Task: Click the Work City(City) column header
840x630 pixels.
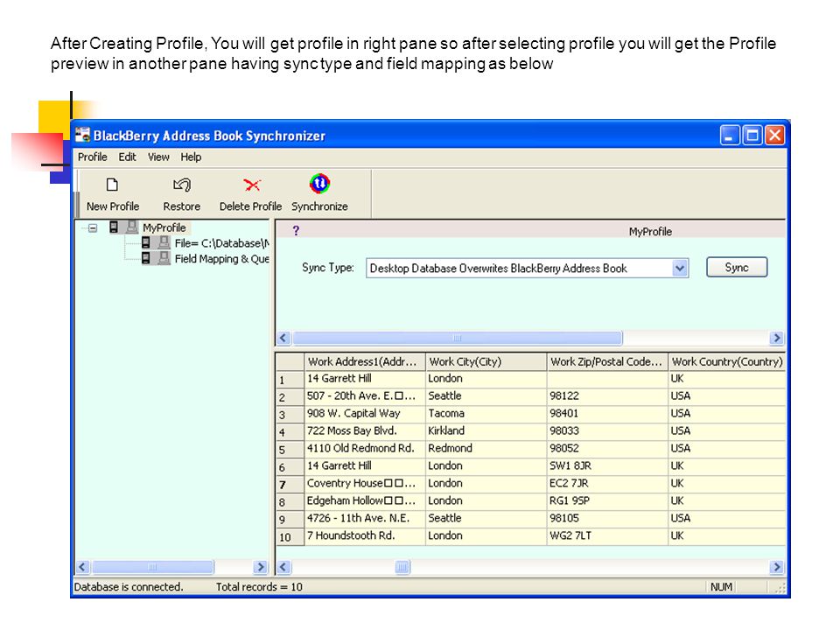Action: point(486,361)
